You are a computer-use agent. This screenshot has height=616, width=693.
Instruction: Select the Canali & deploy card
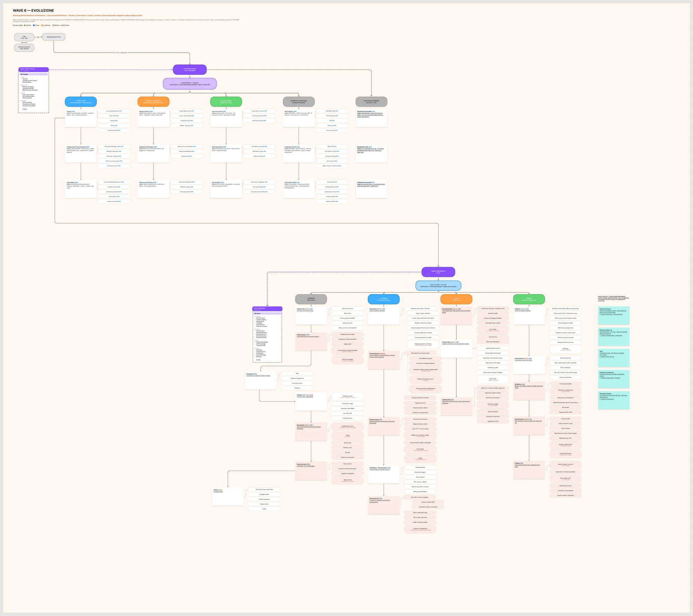(311, 342)
